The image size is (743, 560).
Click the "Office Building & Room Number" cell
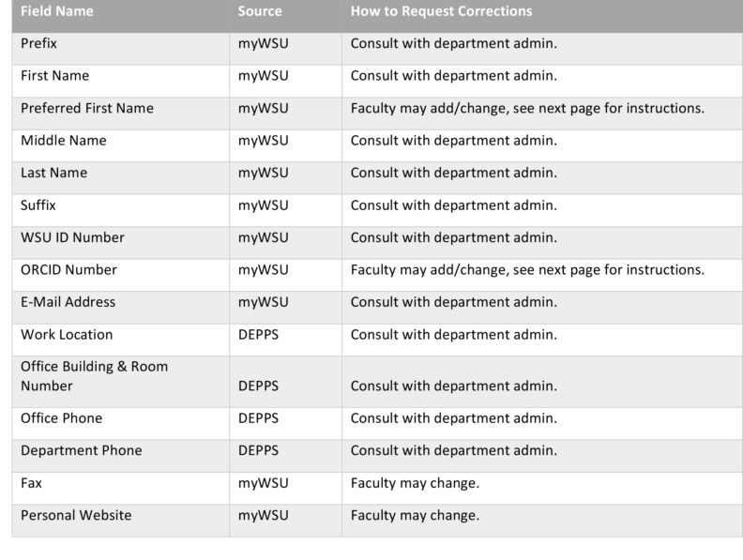coord(94,376)
